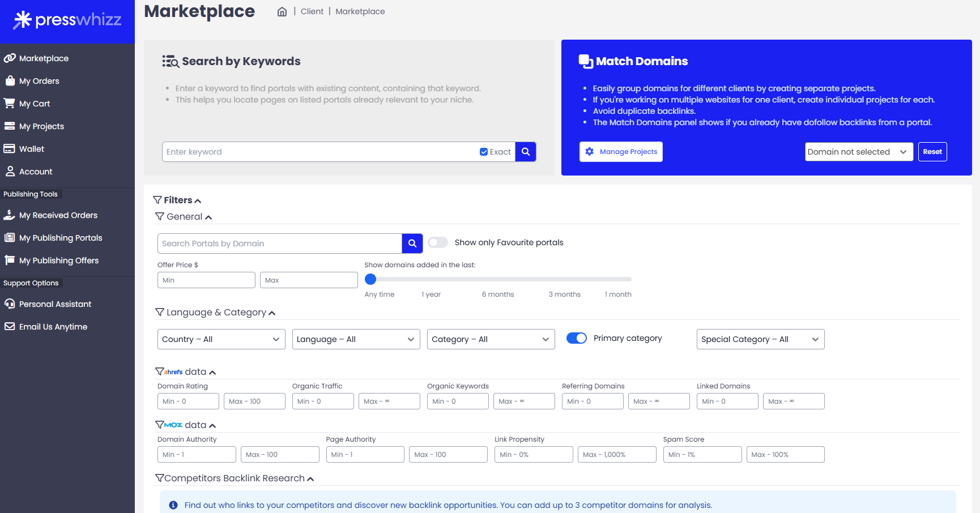
Task: Click the Manage Projects button
Action: point(621,152)
